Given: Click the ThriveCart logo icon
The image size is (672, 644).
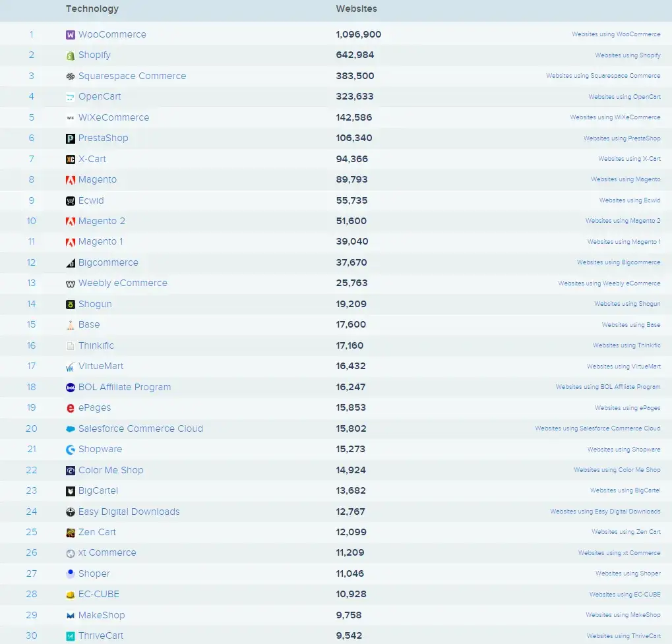Looking at the screenshot, I should click(71, 636).
